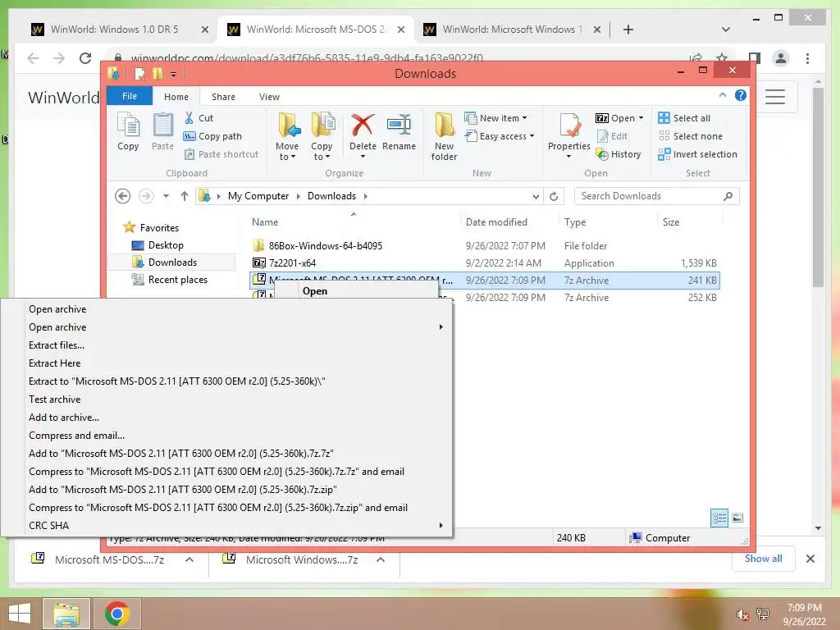
Task: Click the Chrome taskbar icon
Action: coord(117,614)
